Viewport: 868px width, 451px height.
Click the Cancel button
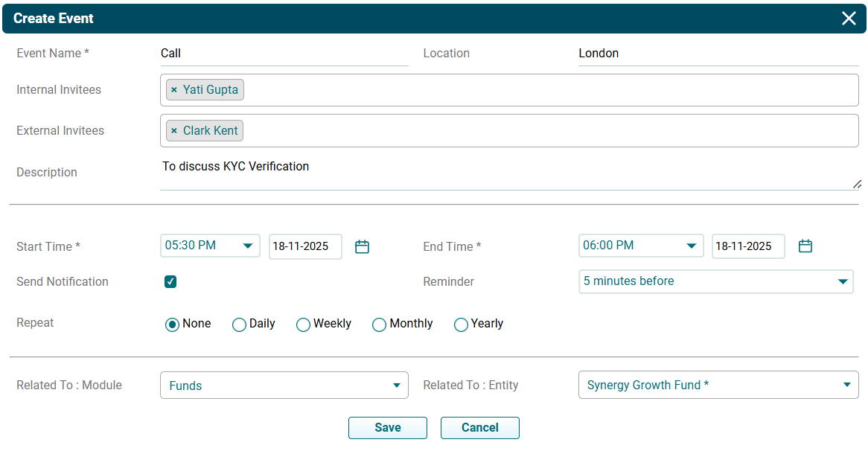click(479, 428)
